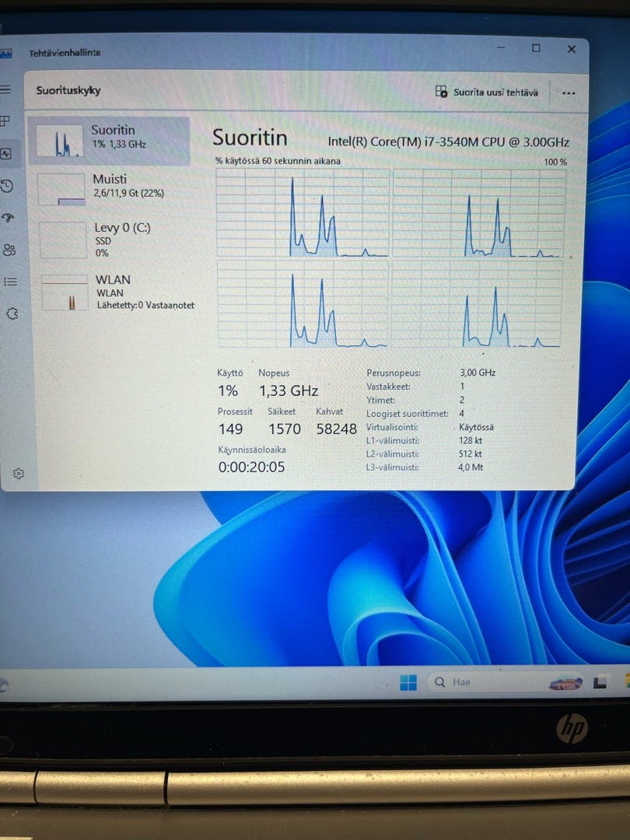
Task: Open App history icon in sidebar
Action: coord(7,186)
